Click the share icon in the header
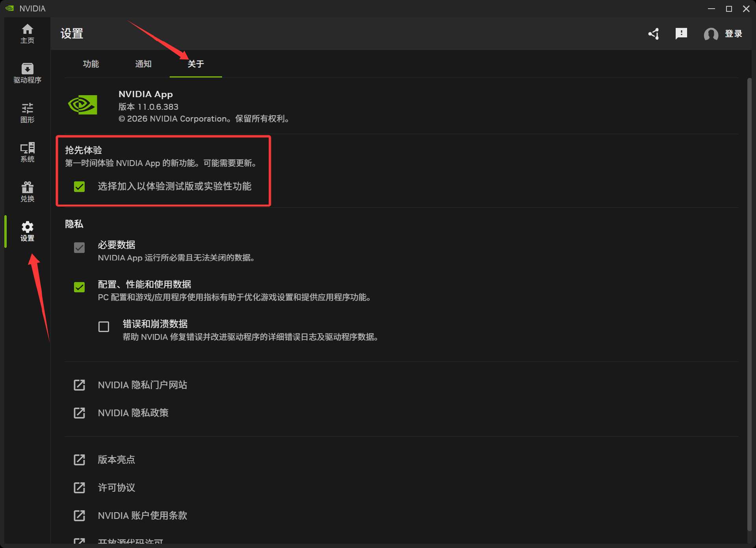This screenshot has height=548, width=756. click(654, 34)
